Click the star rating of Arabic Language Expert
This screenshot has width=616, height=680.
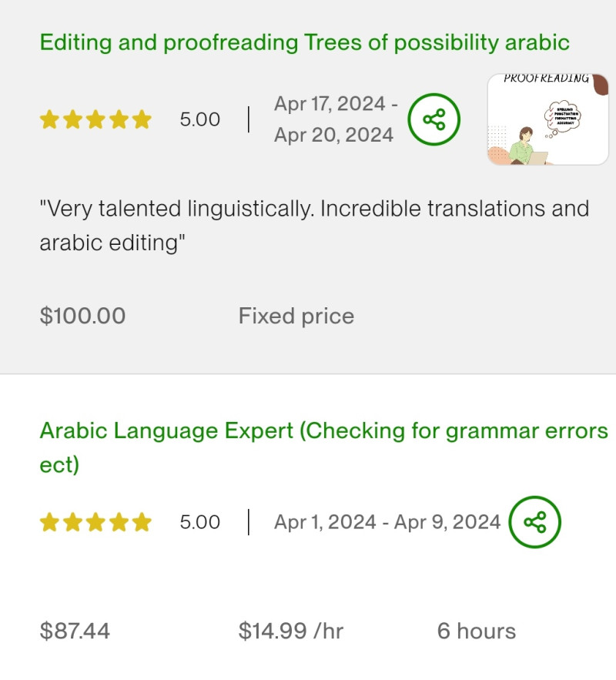(95, 523)
